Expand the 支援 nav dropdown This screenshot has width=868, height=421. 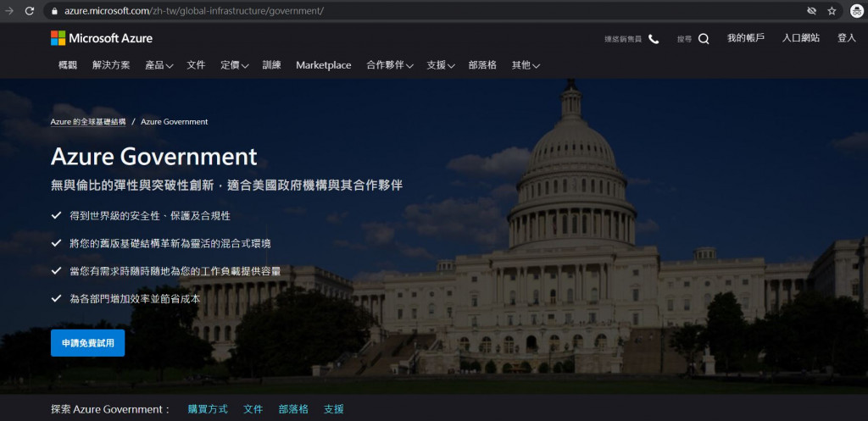pyautogui.click(x=441, y=65)
